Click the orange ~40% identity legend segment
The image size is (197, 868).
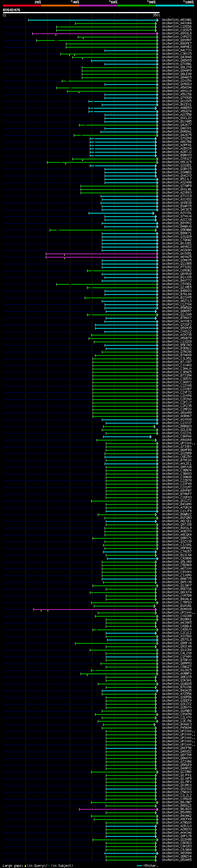coord(60,6)
